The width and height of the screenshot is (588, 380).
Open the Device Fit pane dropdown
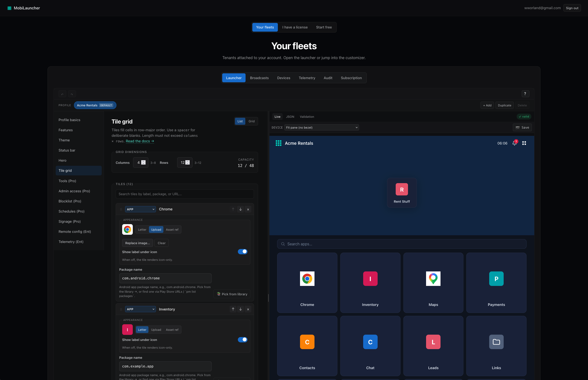point(321,128)
